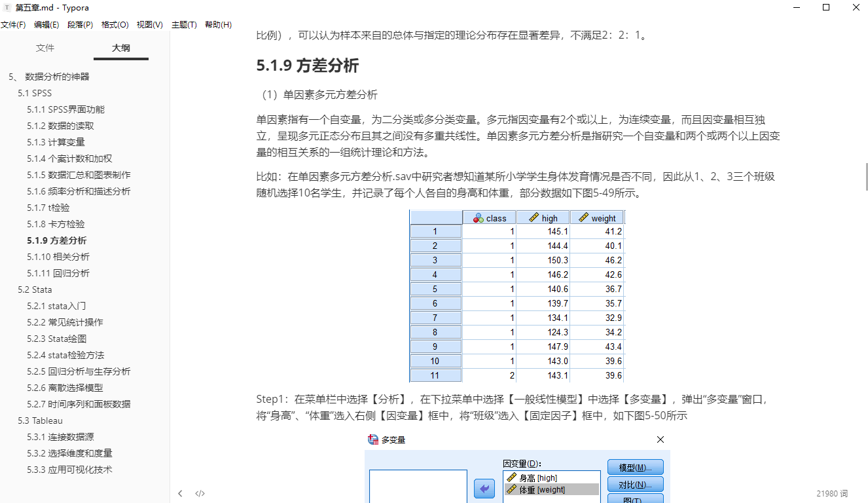Click the SPSS data table image
This screenshot has width=868, height=503.
(x=517, y=296)
